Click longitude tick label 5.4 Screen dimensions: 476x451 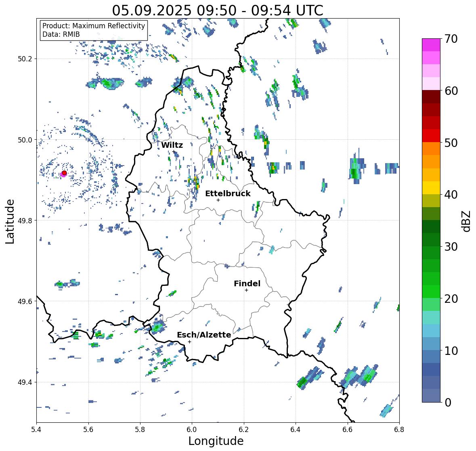point(36,429)
